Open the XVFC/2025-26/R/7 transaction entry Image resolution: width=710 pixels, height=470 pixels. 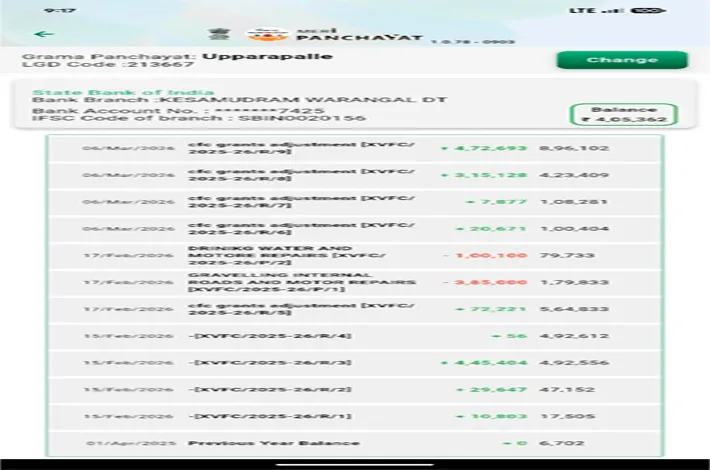click(354, 203)
